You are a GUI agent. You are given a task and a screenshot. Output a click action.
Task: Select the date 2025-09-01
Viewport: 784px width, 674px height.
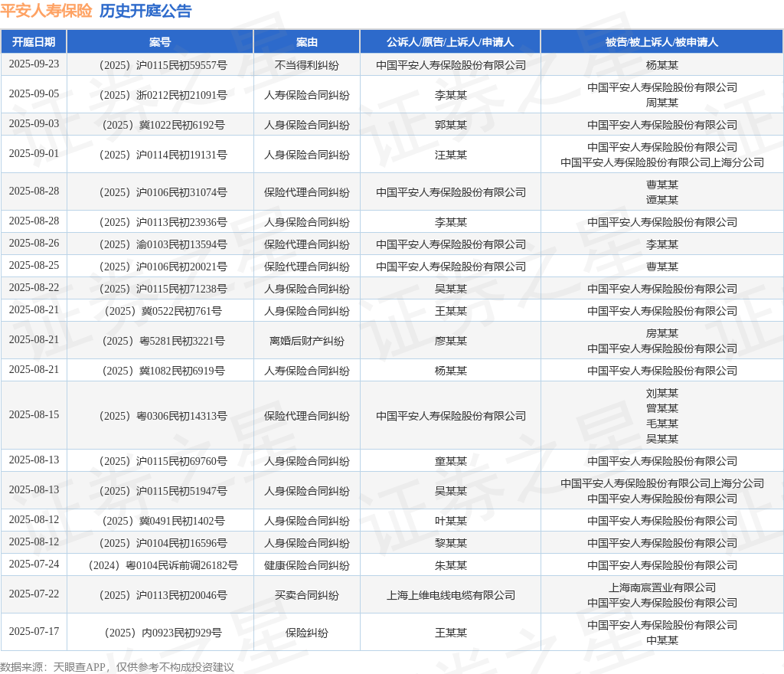pyautogui.click(x=34, y=153)
